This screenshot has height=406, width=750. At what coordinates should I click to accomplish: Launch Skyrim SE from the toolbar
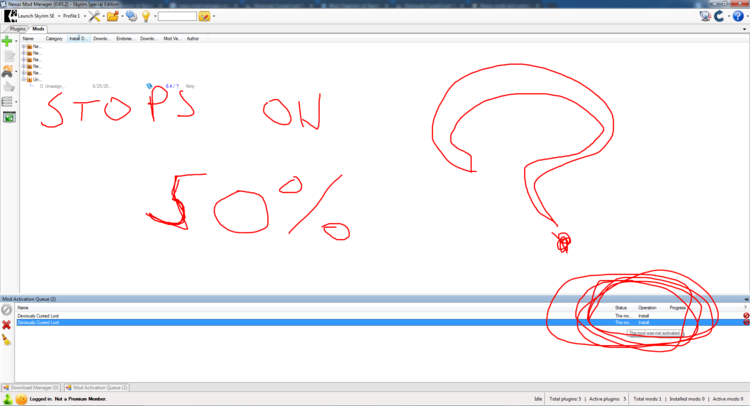point(30,16)
